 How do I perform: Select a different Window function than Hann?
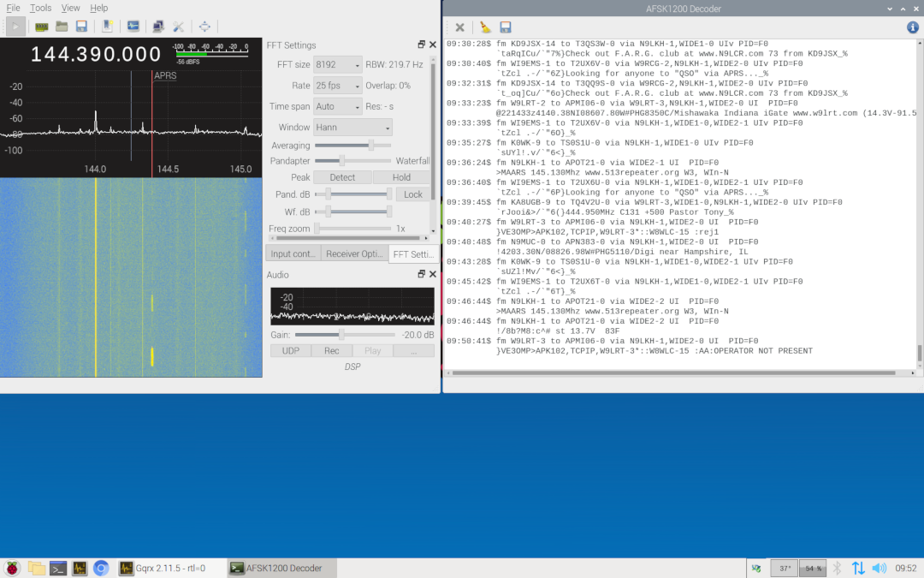pos(352,126)
